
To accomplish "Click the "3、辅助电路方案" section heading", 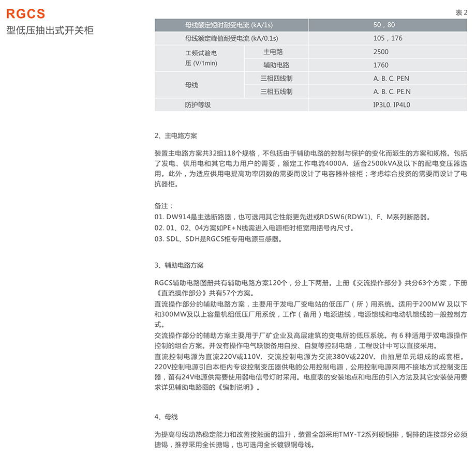I will click(179, 265).
